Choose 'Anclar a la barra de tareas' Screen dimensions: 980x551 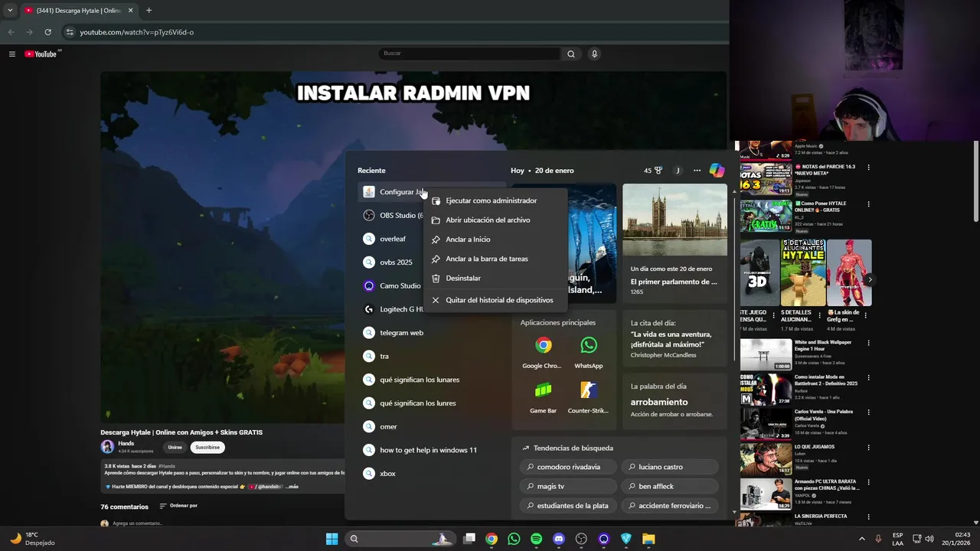(x=495, y=259)
